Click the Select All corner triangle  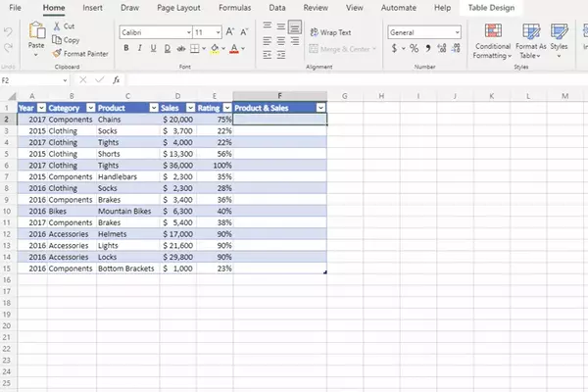click(x=11, y=96)
